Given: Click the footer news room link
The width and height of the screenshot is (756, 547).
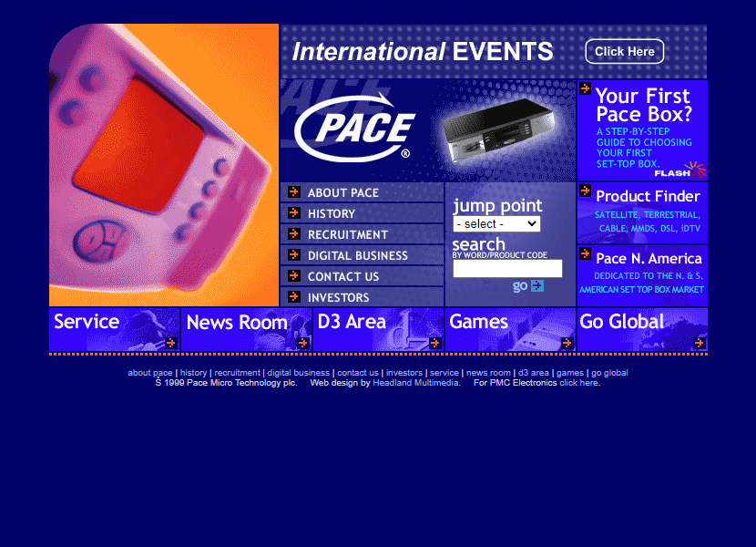Looking at the screenshot, I should click(x=488, y=373).
